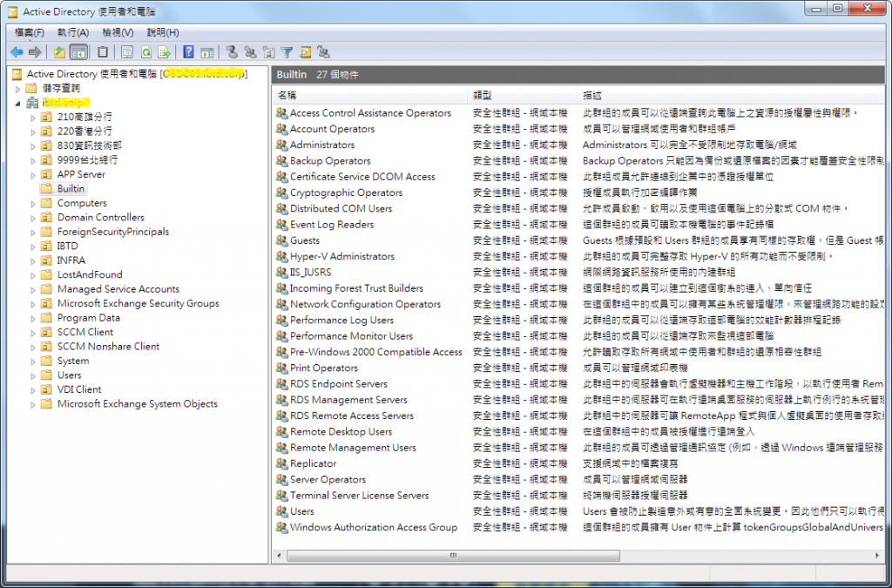The height and width of the screenshot is (588, 892).
Task: Expand the APP Server tree node
Action: coord(32,175)
